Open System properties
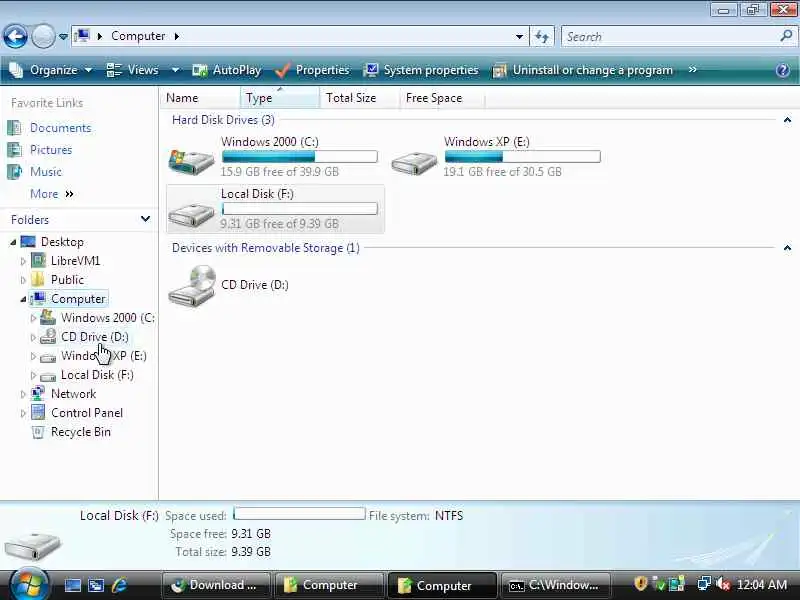This screenshot has width=800, height=600. tap(421, 70)
